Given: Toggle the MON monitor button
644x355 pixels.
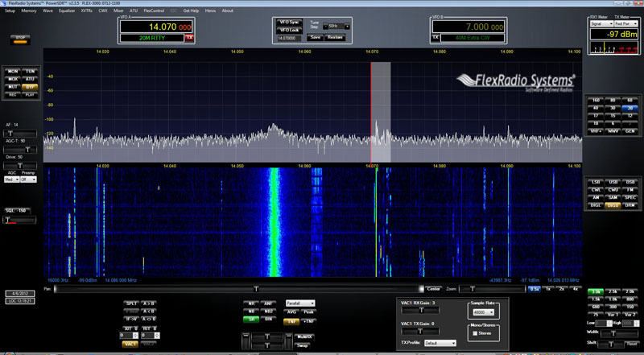Looking at the screenshot, I should click(x=13, y=72).
